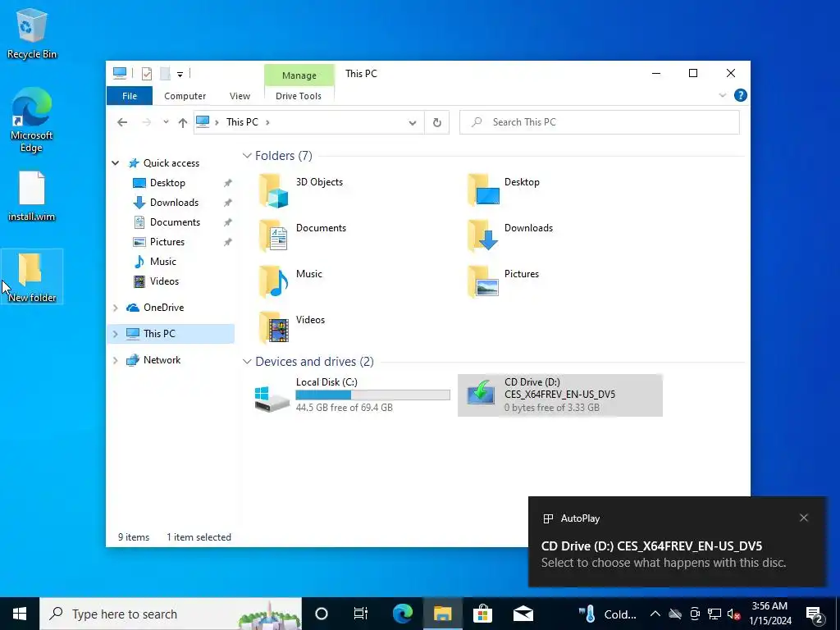Click the muted volume tray icon
This screenshot has height=630, width=840.
point(734,614)
